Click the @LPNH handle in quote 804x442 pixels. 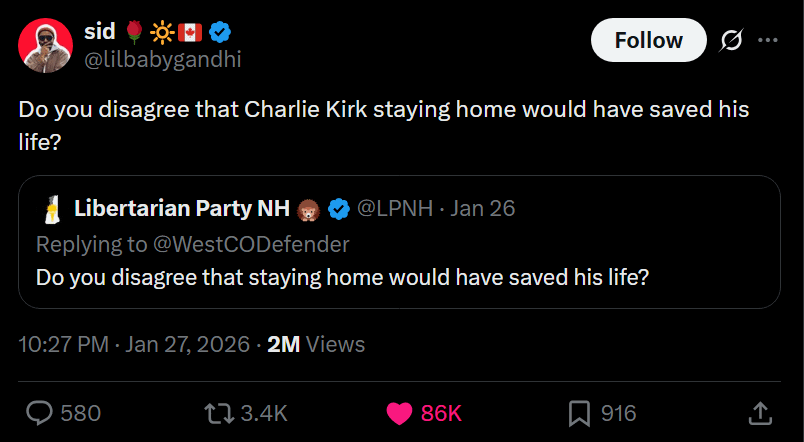(x=395, y=209)
